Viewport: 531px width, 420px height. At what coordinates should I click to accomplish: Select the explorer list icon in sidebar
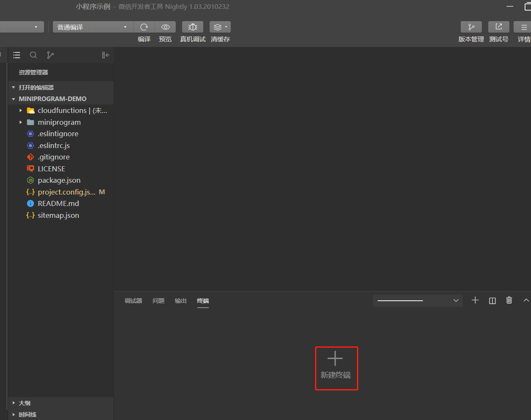point(17,55)
